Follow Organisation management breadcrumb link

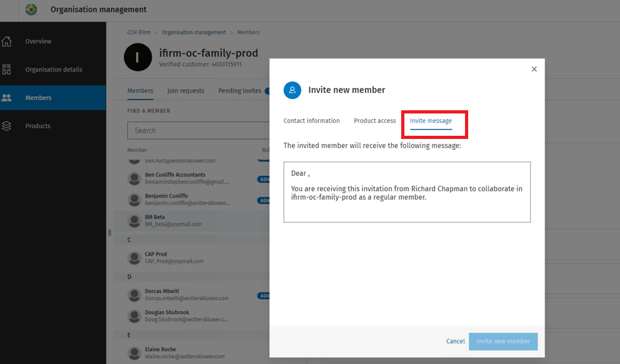[194, 33]
